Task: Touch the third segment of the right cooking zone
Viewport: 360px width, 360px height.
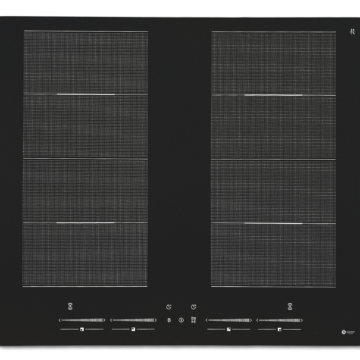Action: (273, 191)
